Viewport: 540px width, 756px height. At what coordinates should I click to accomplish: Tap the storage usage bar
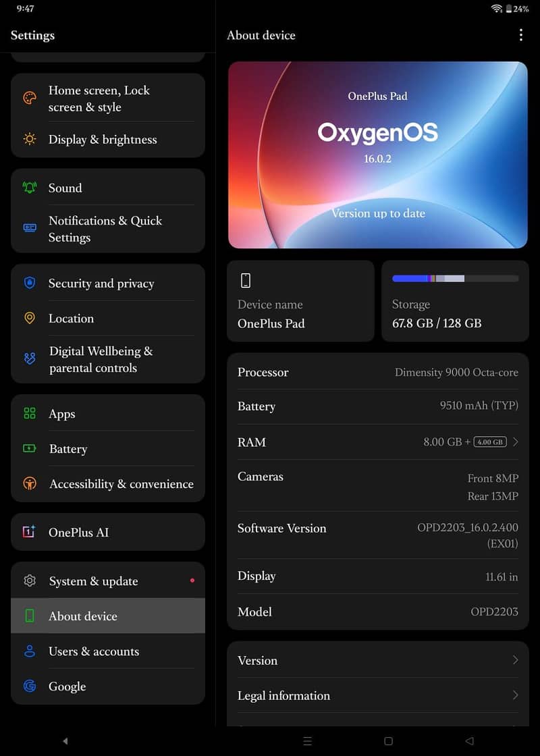455,278
